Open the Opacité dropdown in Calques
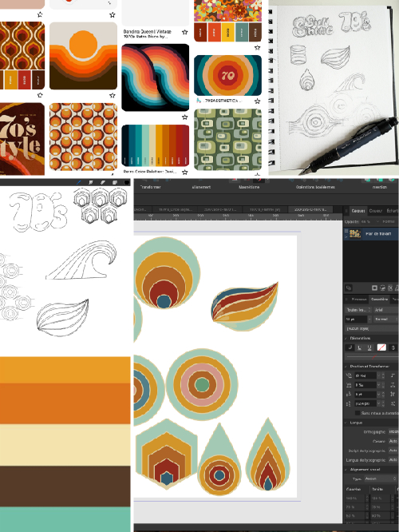This screenshot has height=532, width=399. click(377, 221)
